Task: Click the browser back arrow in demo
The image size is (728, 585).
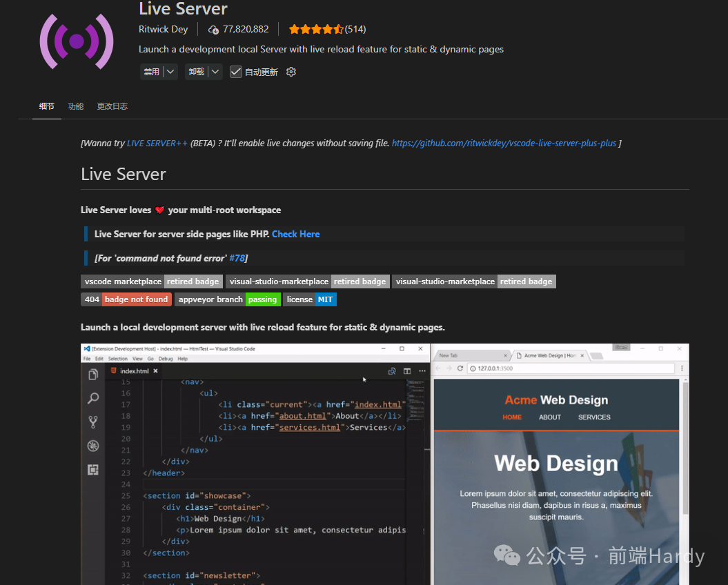Action: click(438, 368)
